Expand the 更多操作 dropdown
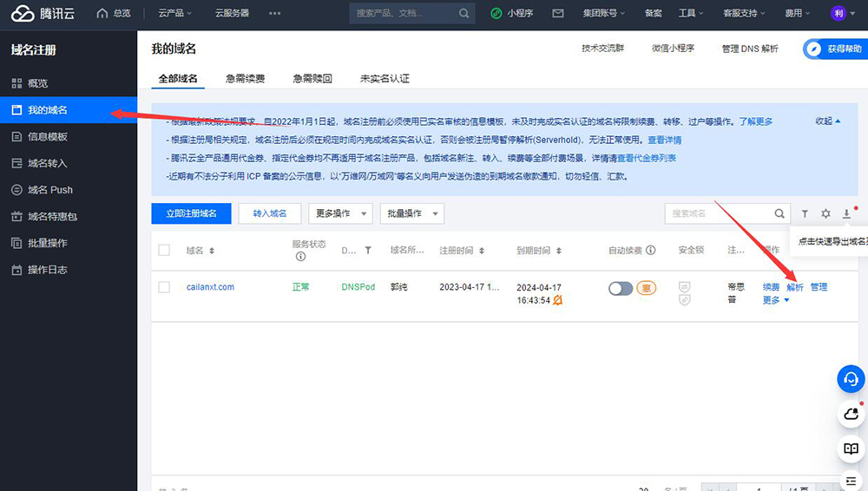 341,213
